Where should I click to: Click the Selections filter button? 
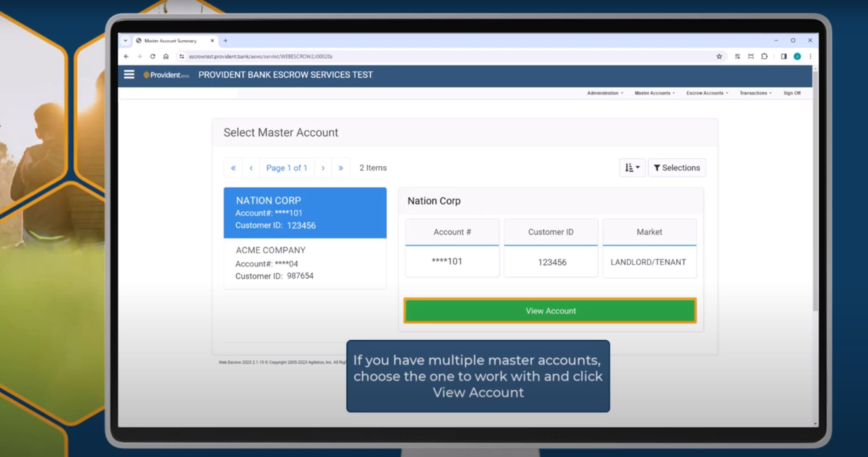(677, 168)
